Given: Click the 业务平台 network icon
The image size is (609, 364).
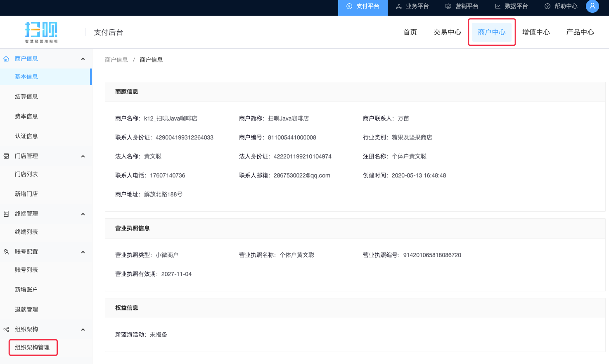Looking at the screenshot, I should [x=399, y=6].
